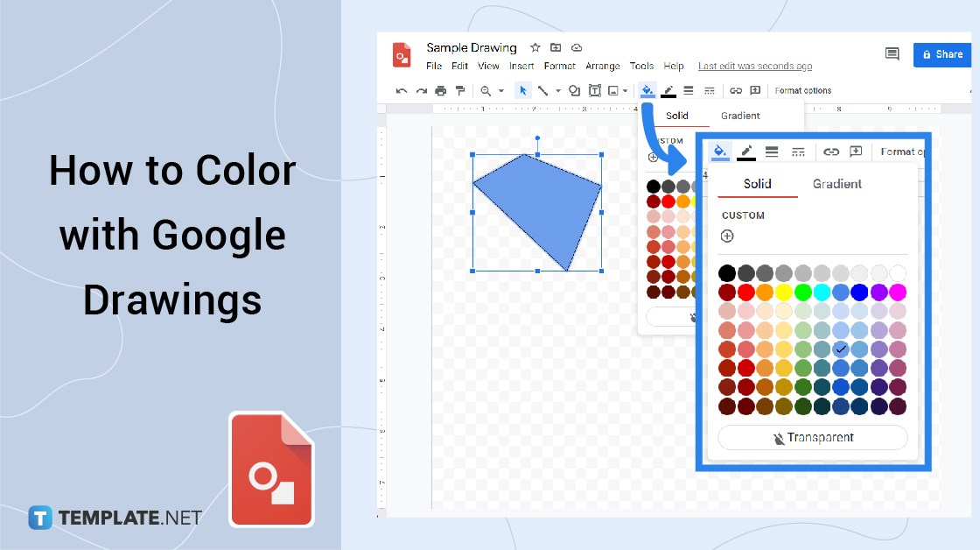Expand the Line tool dropdown arrow
The height and width of the screenshot is (550, 980).
(558, 91)
